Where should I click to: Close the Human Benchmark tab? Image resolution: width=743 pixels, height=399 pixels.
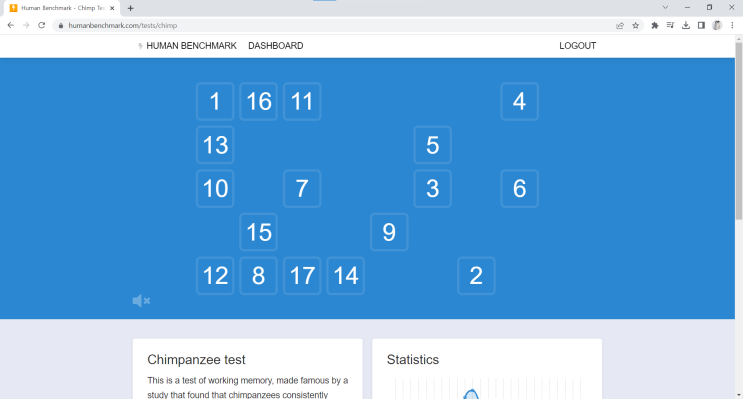tap(112, 8)
